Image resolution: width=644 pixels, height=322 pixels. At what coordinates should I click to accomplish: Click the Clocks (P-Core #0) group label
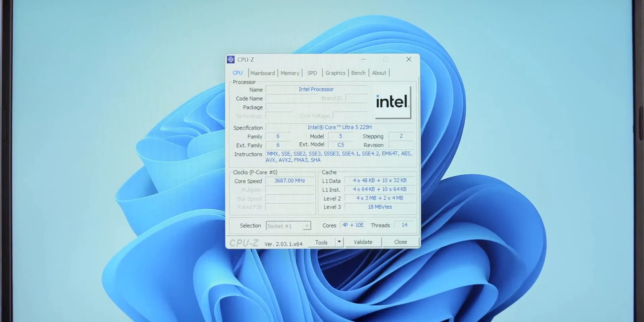coord(255,172)
